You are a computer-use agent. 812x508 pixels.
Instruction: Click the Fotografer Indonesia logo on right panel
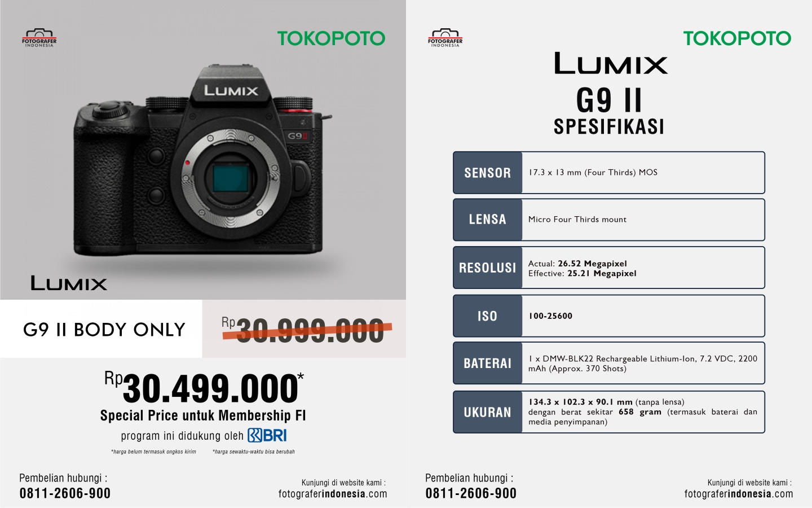tap(445, 38)
